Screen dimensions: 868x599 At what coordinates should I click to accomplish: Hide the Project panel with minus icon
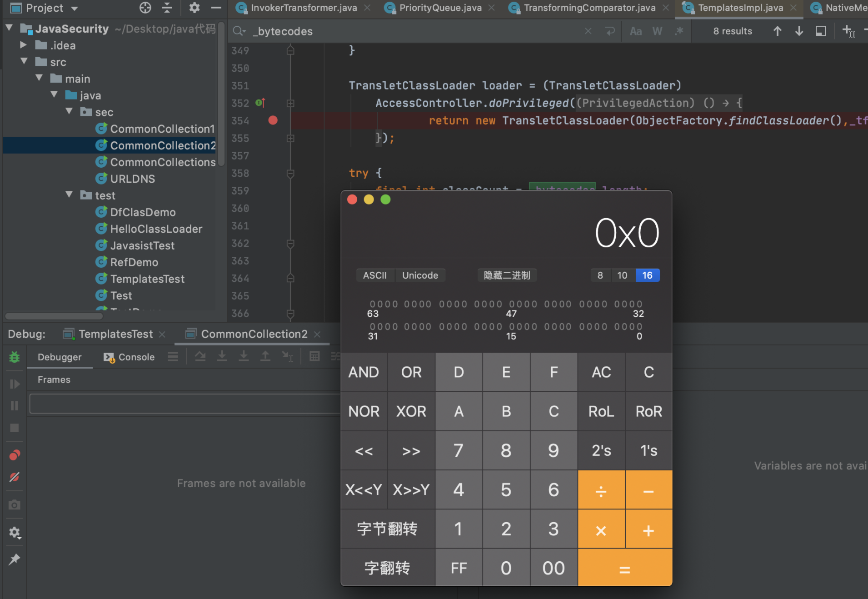216,8
